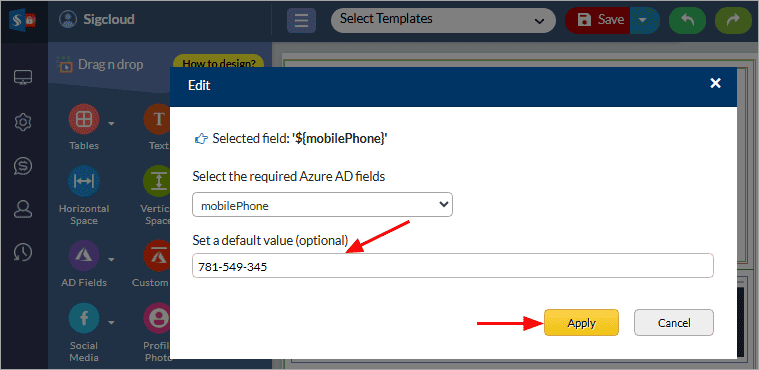Click the chat bubble sidebar icon
759x370 pixels.
tap(23, 166)
